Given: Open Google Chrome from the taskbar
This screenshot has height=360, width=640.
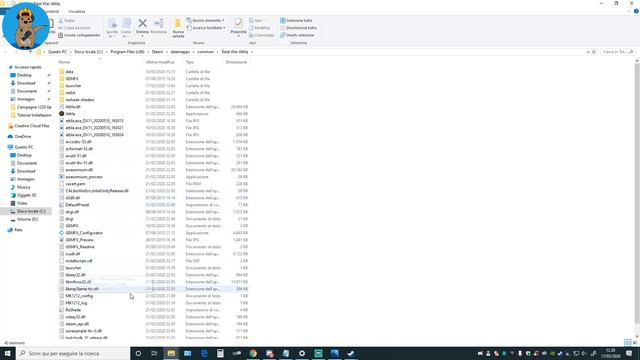Looking at the screenshot, I should click(253, 353).
